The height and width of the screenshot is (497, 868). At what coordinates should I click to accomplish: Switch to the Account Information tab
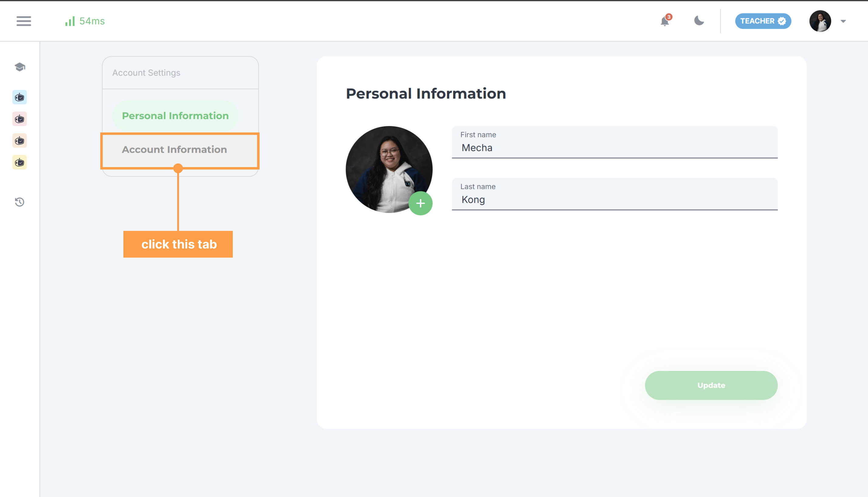(174, 149)
